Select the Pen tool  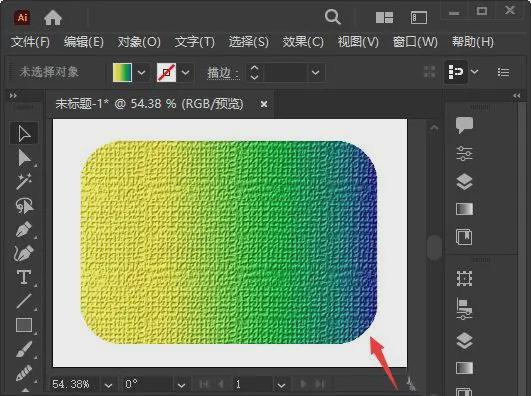click(x=24, y=229)
